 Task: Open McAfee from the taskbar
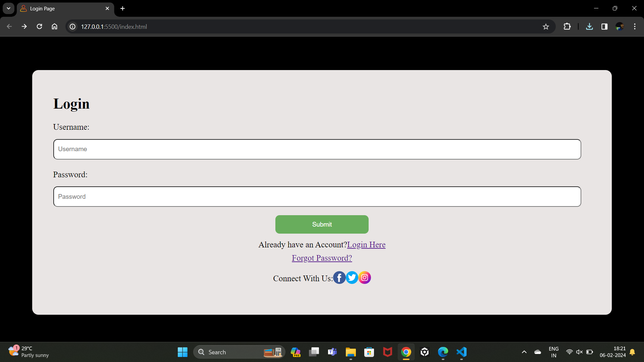point(388,352)
